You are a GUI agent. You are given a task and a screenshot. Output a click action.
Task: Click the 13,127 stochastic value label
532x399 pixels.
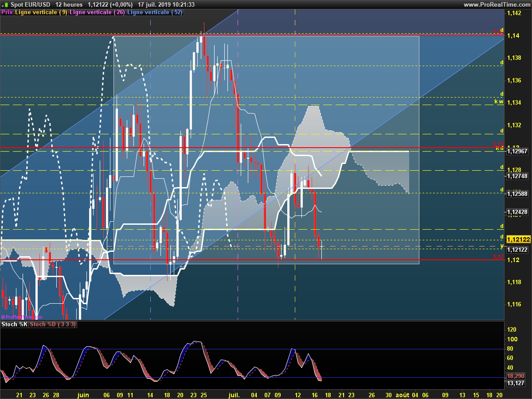[516, 383]
